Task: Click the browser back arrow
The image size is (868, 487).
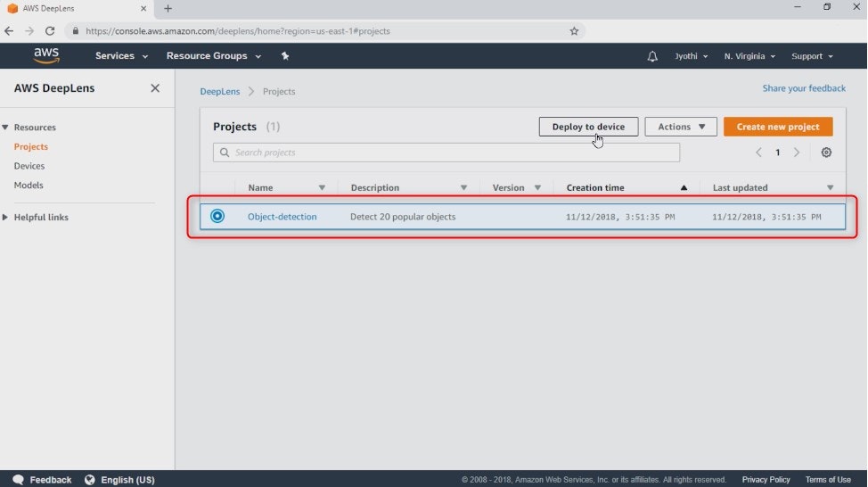Action: tap(9, 31)
